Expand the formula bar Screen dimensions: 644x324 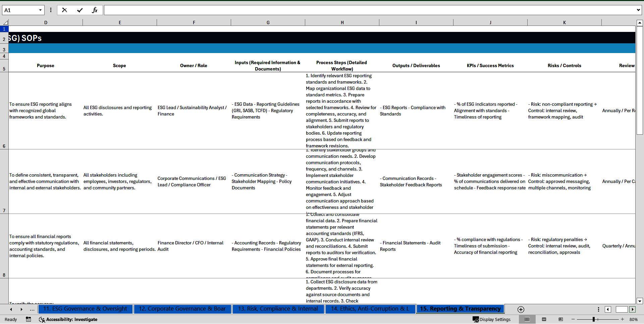(638, 10)
